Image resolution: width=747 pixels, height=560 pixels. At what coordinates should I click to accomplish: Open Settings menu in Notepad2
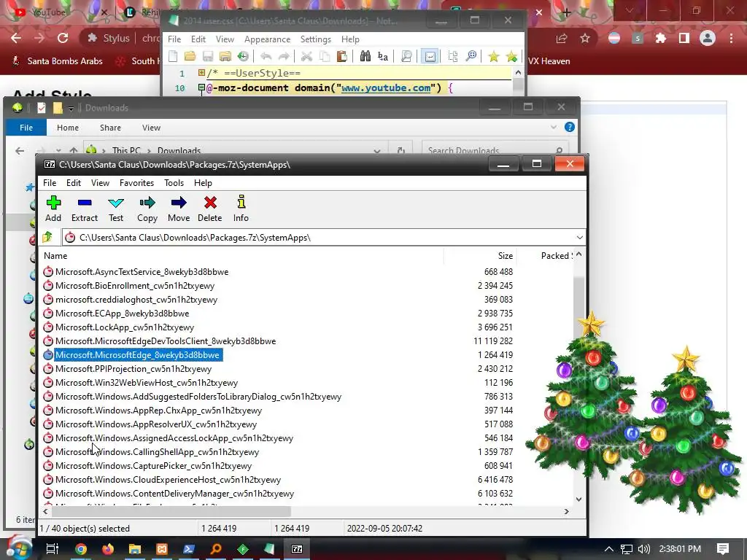315,39
